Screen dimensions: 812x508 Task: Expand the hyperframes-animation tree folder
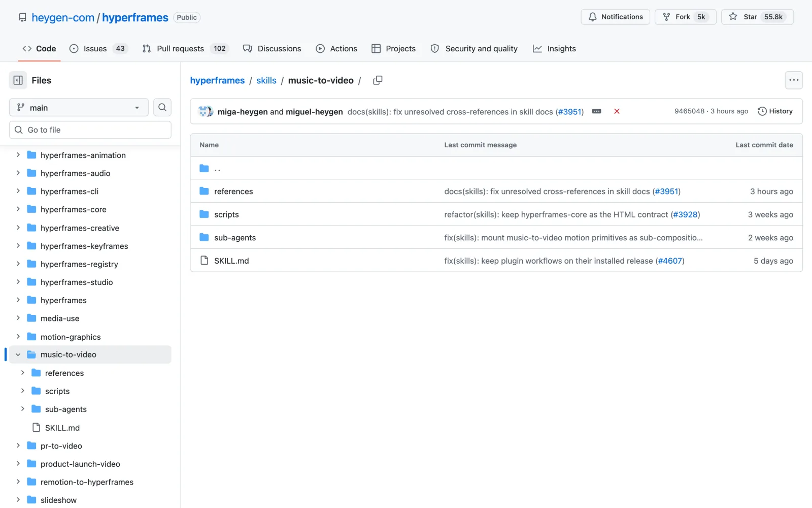click(18, 155)
